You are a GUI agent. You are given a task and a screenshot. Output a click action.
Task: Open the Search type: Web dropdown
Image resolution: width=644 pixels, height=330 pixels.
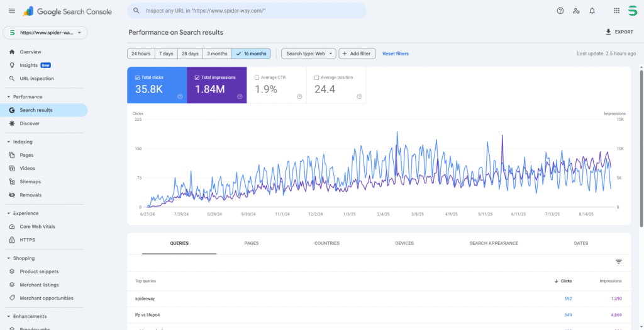click(308, 54)
